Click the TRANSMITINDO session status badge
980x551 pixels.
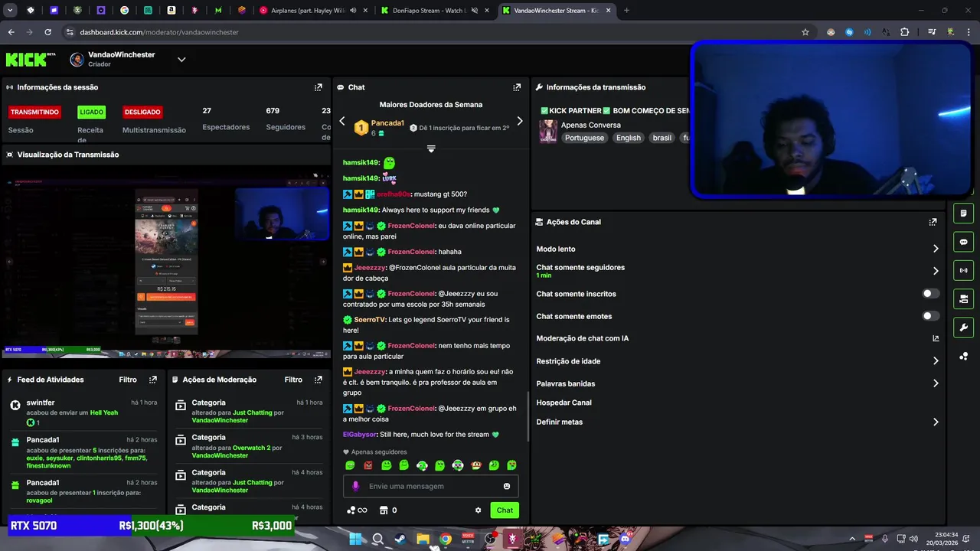(34, 112)
